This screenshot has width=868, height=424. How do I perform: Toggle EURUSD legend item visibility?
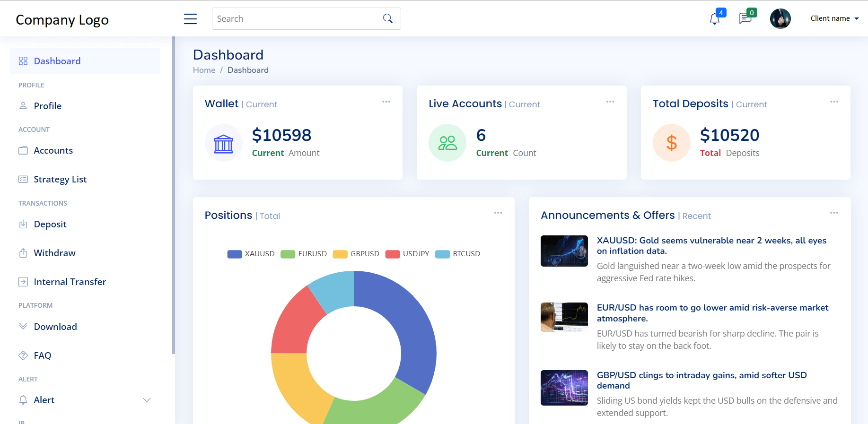pyautogui.click(x=304, y=254)
